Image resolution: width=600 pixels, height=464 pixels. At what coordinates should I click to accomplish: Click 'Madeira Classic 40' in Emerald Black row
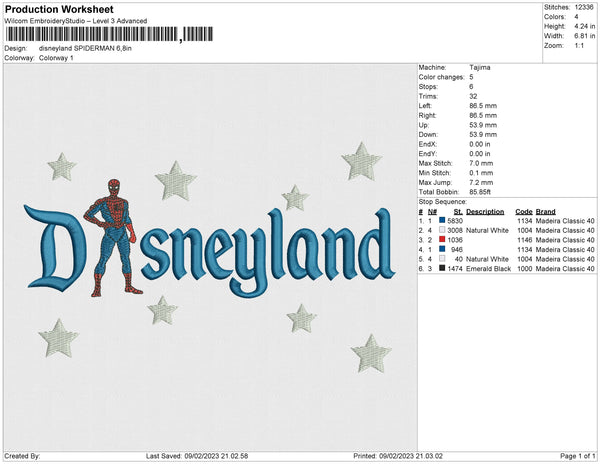565,269
